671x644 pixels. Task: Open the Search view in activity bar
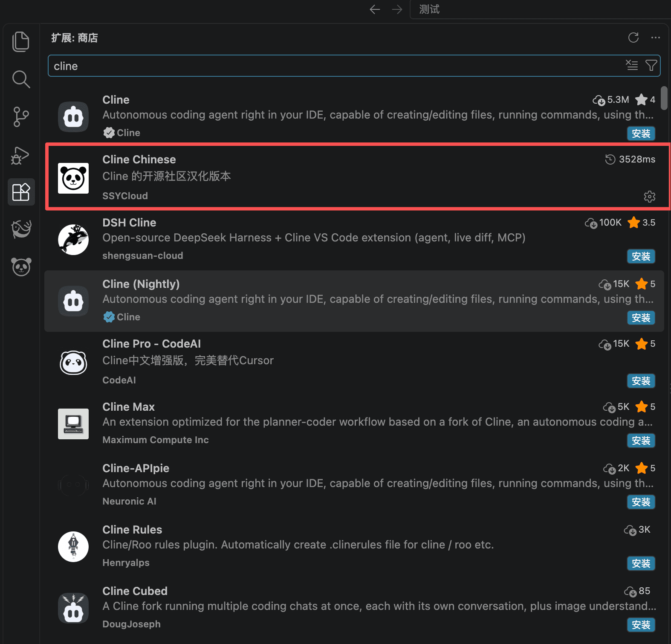[21, 79]
